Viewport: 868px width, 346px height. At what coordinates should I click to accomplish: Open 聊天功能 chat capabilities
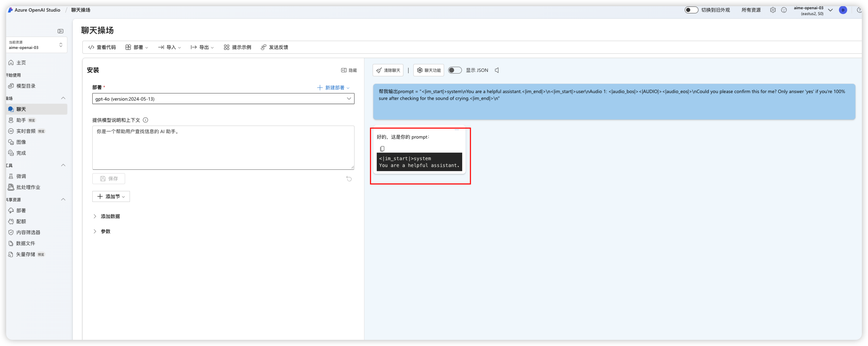pyautogui.click(x=429, y=70)
